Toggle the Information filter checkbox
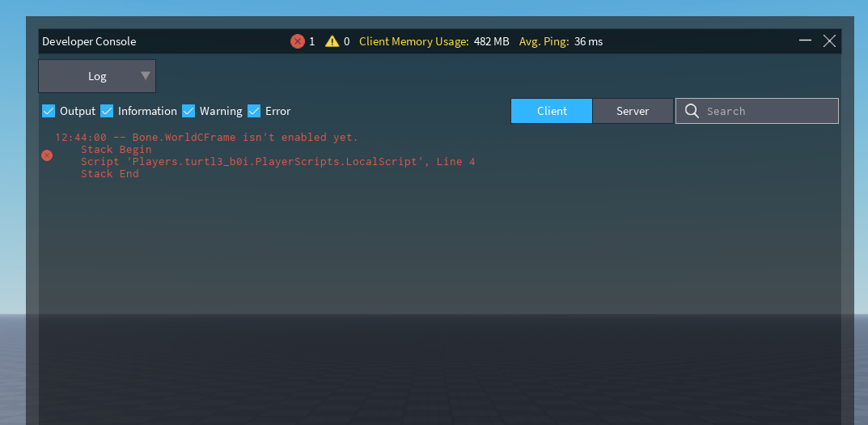 (x=107, y=111)
